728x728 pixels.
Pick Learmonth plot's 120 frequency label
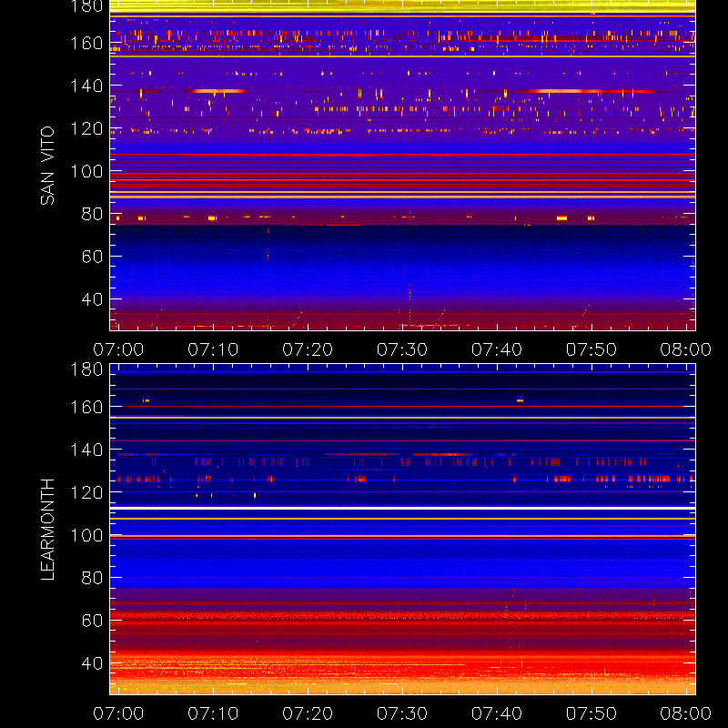pyautogui.click(x=86, y=492)
